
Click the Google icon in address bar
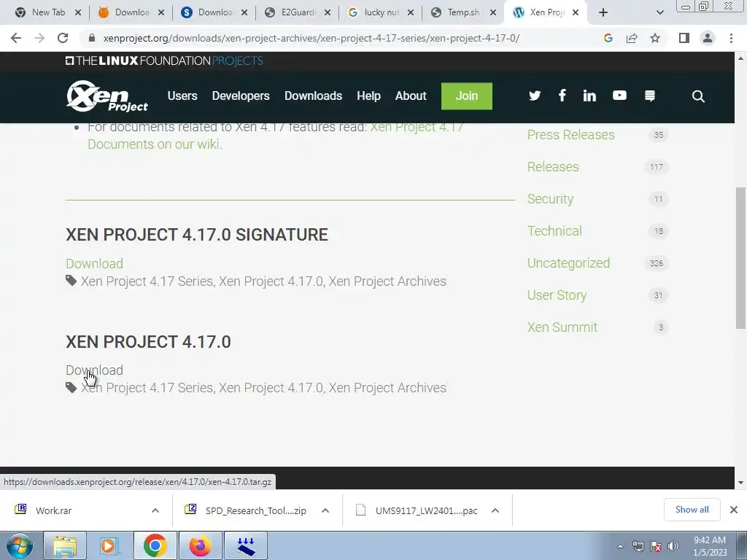[608, 38]
